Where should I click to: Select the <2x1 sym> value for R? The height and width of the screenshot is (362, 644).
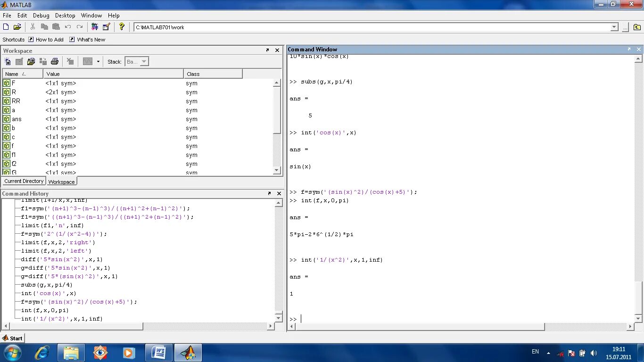click(61, 92)
